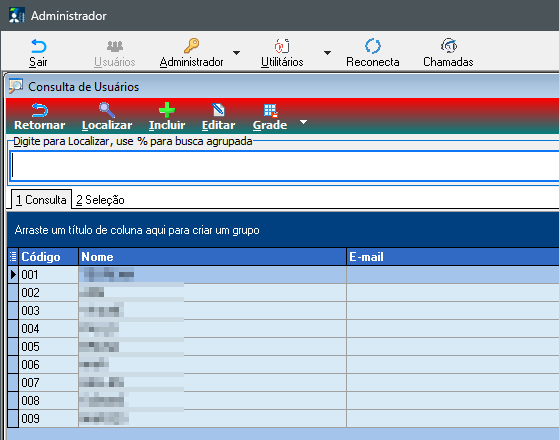Click the Reconecta refresh icon
This screenshot has height=440, width=559.
pos(373,46)
